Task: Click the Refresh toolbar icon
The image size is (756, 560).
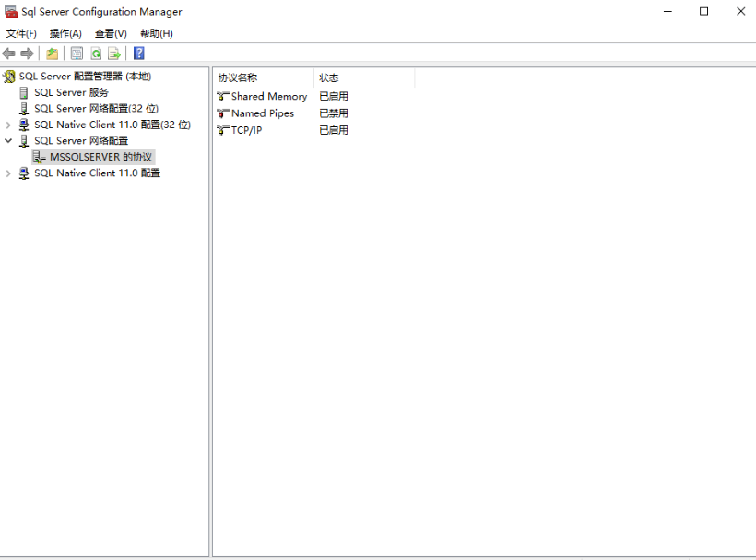Action: (x=96, y=53)
